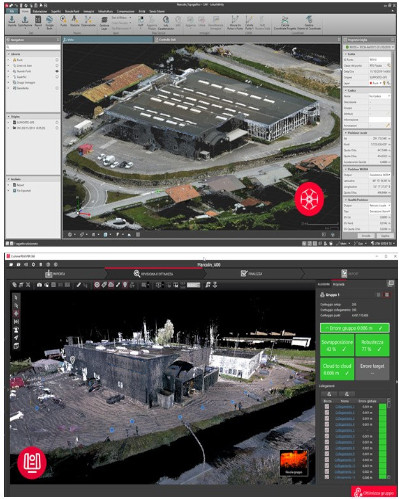Click the Report icon in the Infinity ribbon
Image resolution: width=399 pixels, height=499 pixels.
point(38,21)
